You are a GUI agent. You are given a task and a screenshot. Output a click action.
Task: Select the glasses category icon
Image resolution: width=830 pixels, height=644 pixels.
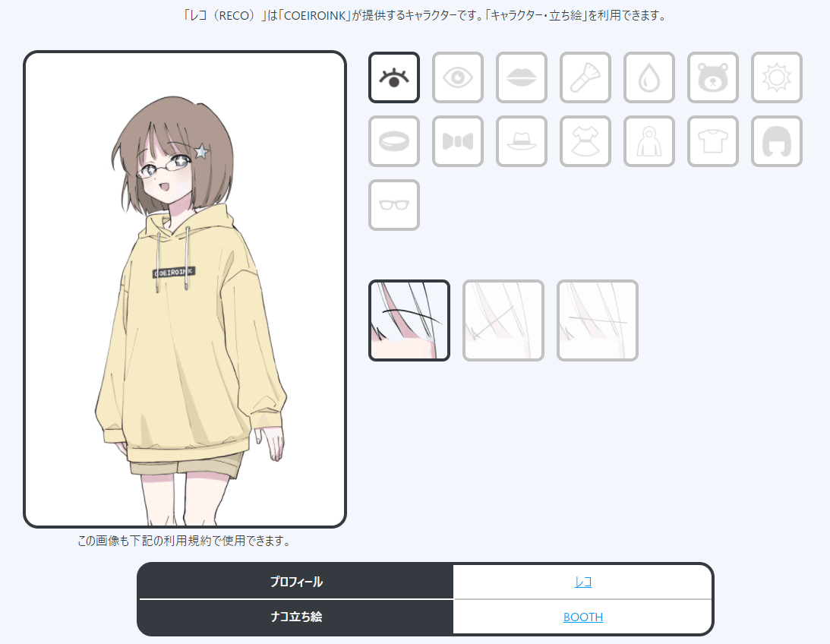click(394, 205)
